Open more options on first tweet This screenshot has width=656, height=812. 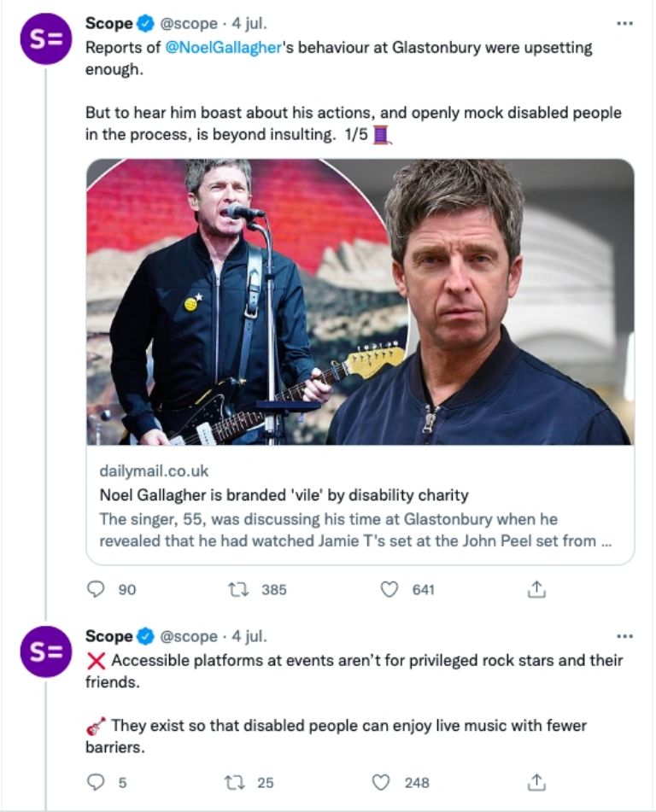(x=624, y=23)
